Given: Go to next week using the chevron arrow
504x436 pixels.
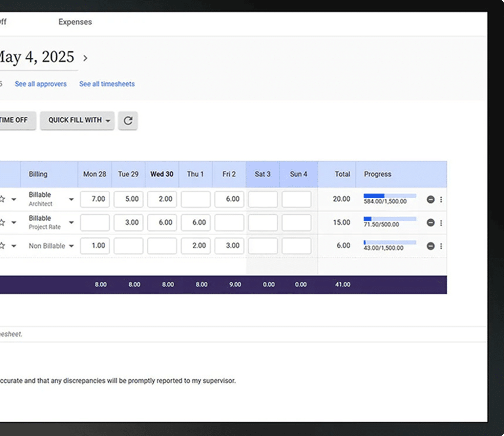Looking at the screenshot, I should pyautogui.click(x=85, y=58).
